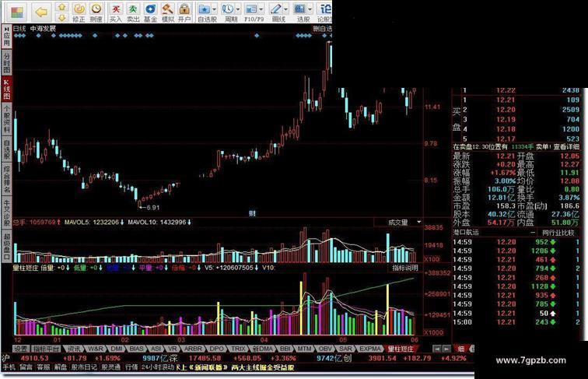Viewport: 588px width, 379px height.
Task: Select the 量柱短庄 indicator tab
Action: 401,349
